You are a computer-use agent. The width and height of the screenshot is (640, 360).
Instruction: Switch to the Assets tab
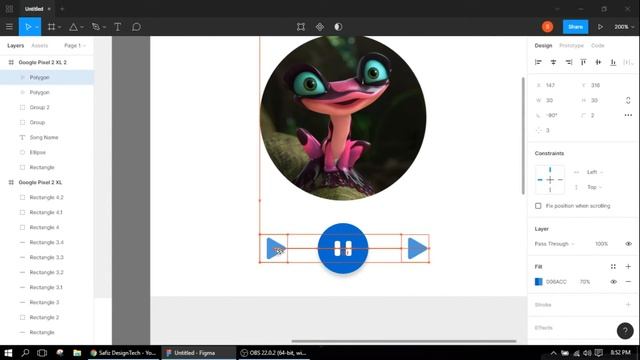coord(40,46)
